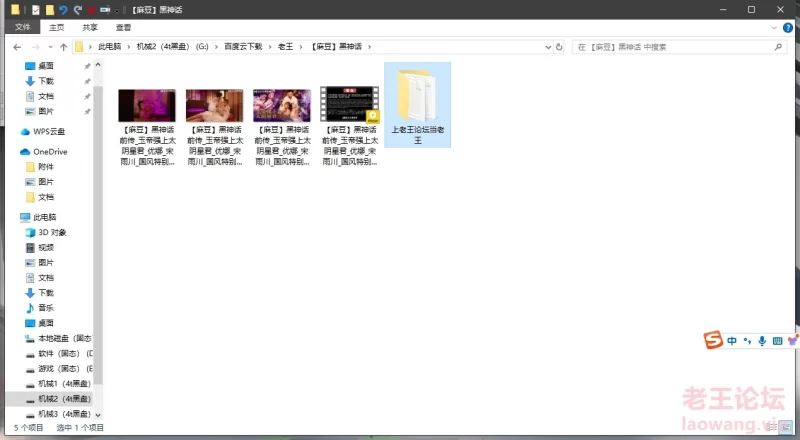Click the IME microphone voice input icon
Viewport: 800px width, 440px height.
point(762,340)
